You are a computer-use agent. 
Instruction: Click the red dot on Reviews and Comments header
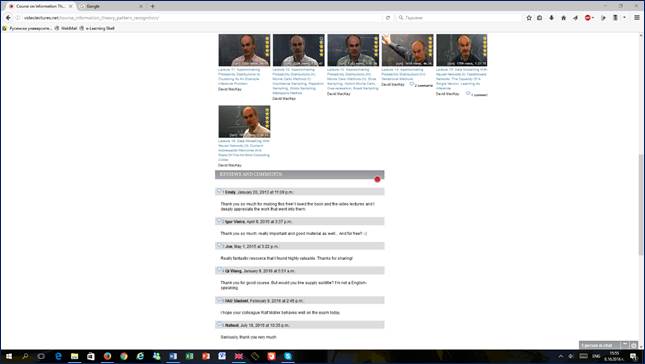click(x=377, y=179)
